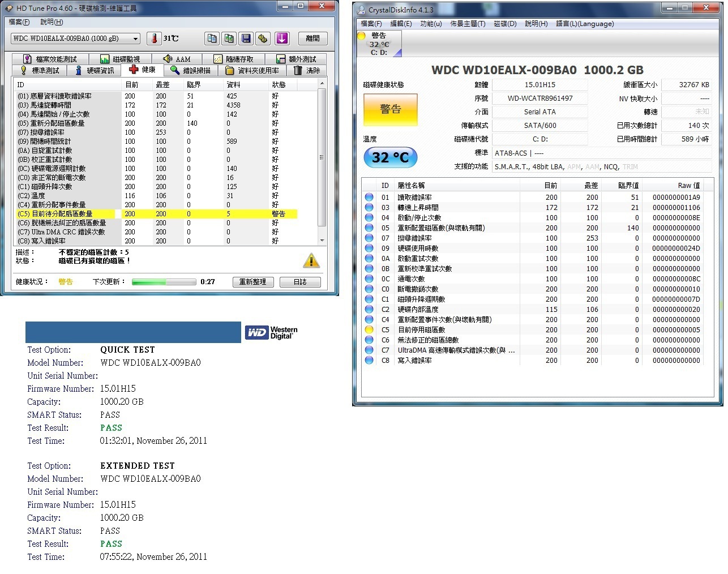Open the 檔案(F) menu in HD Tune

[19, 22]
